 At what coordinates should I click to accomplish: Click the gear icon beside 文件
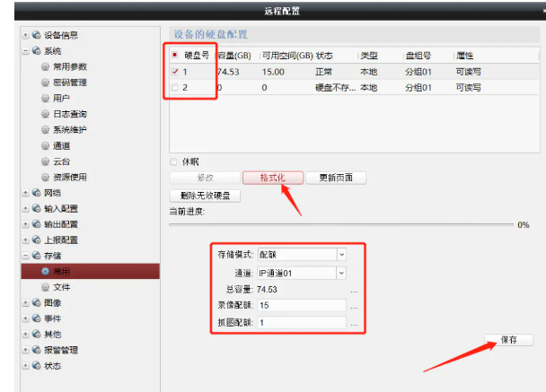point(46,287)
